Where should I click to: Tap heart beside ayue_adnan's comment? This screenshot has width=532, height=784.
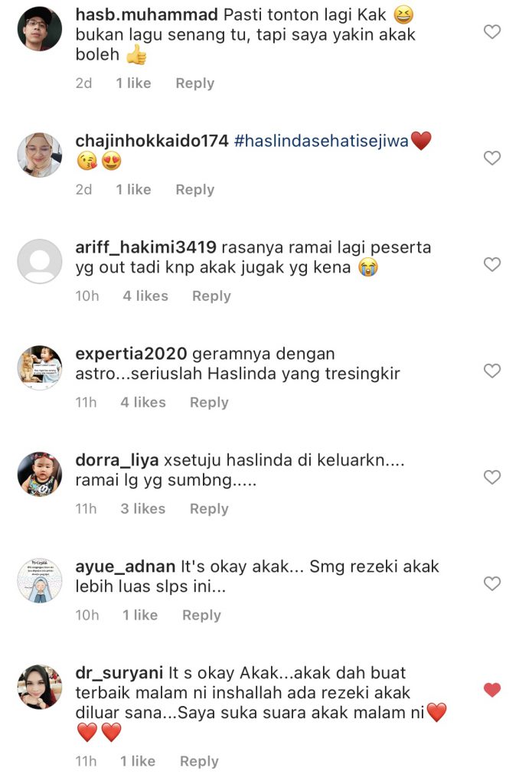[492, 583]
